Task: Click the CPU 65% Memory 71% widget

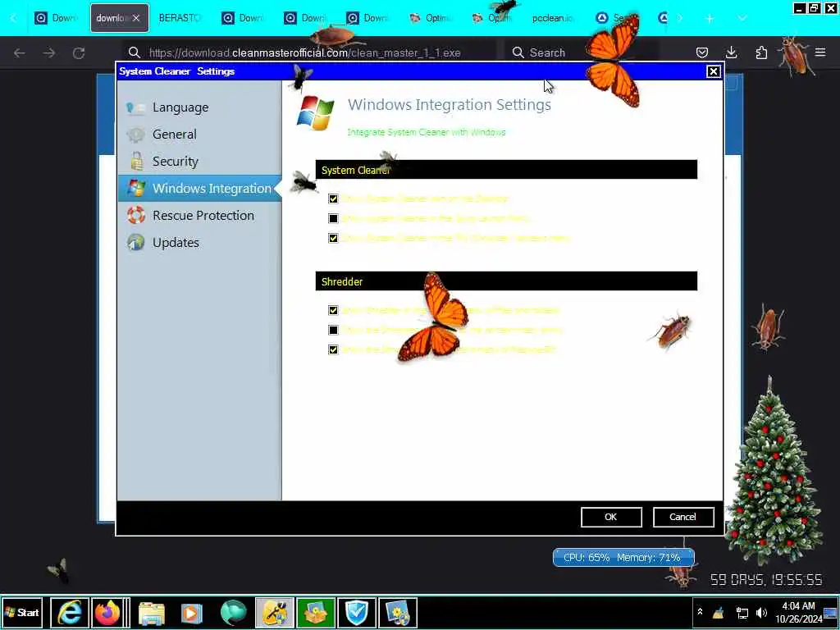Action: tap(623, 558)
